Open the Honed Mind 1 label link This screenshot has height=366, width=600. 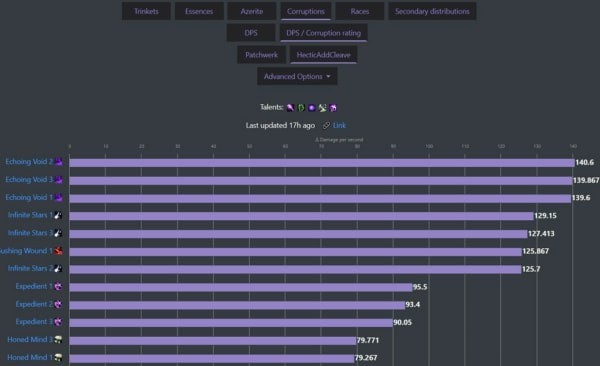(x=30, y=358)
